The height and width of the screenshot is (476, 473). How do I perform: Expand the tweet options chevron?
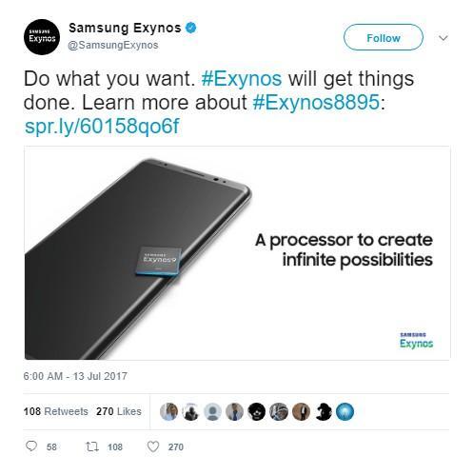pos(443,38)
